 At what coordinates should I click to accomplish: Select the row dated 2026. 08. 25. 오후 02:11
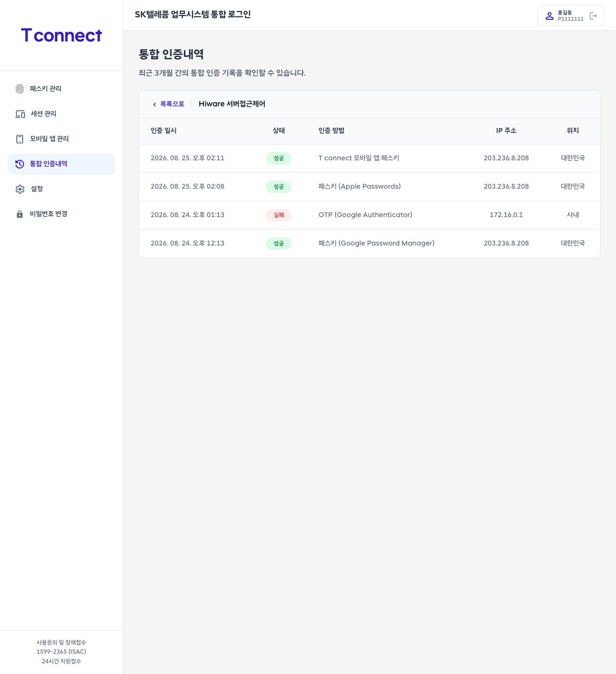[x=370, y=158]
